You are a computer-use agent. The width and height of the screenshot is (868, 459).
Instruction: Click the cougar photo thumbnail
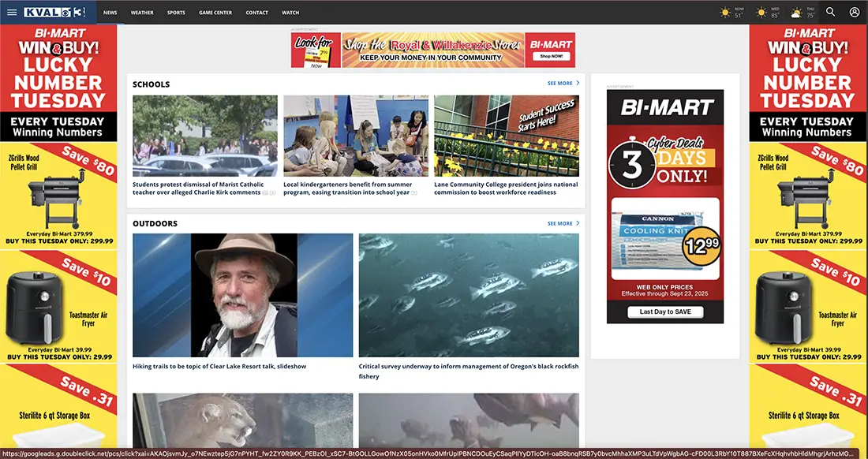[242, 421]
